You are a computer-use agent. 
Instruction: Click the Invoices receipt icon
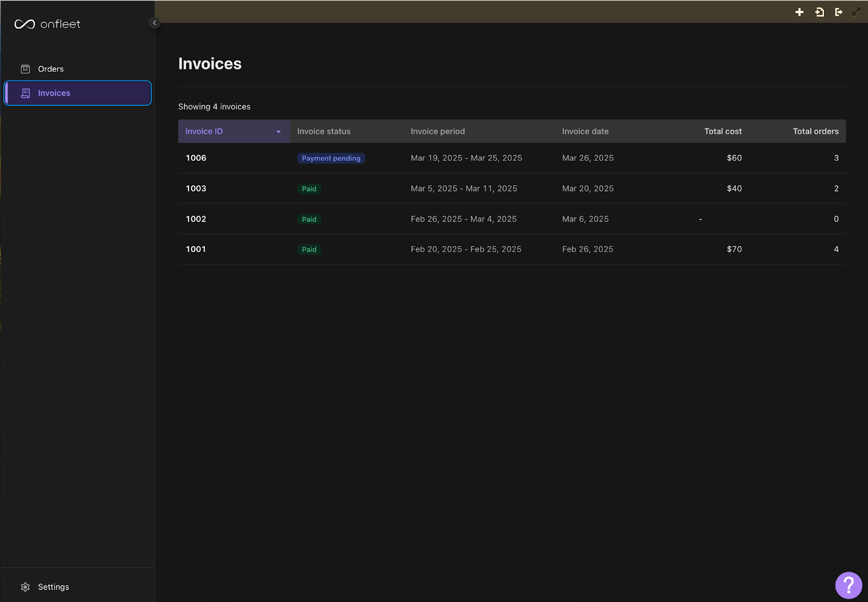point(25,93)
